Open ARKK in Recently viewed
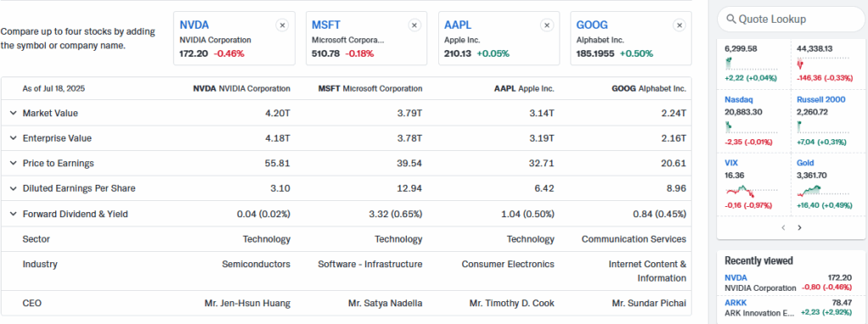Image resolution: width=868 pixels, height=324 pixels. pos(736,303)
